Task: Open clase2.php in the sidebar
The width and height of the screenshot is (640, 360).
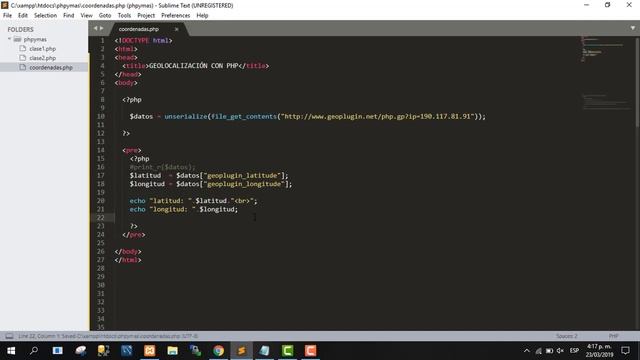Action: coord(42,58)
